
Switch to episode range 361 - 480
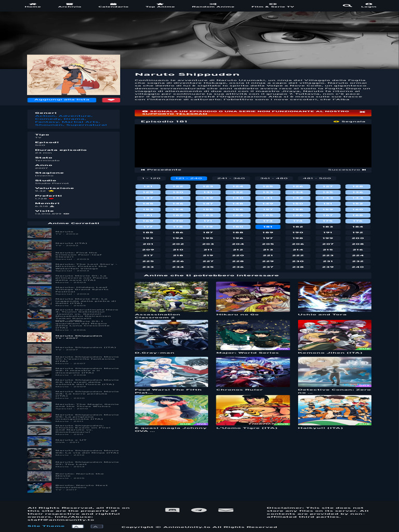(x=274, y=178)
